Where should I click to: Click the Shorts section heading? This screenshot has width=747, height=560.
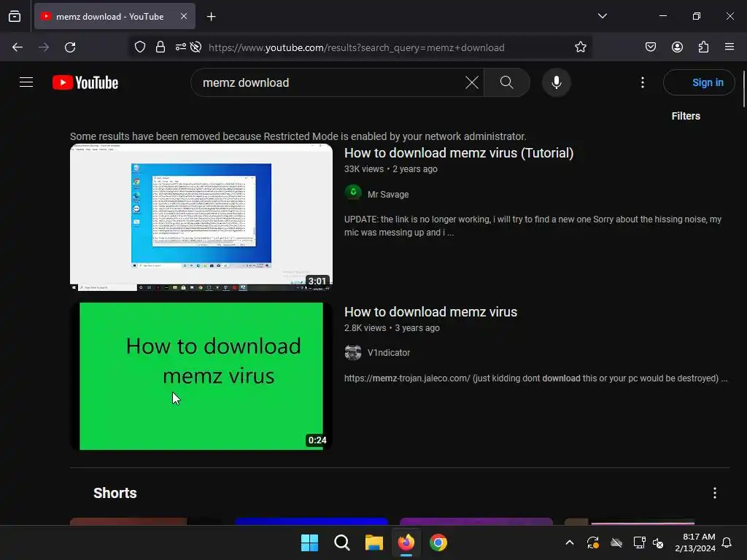click(115, 493)
